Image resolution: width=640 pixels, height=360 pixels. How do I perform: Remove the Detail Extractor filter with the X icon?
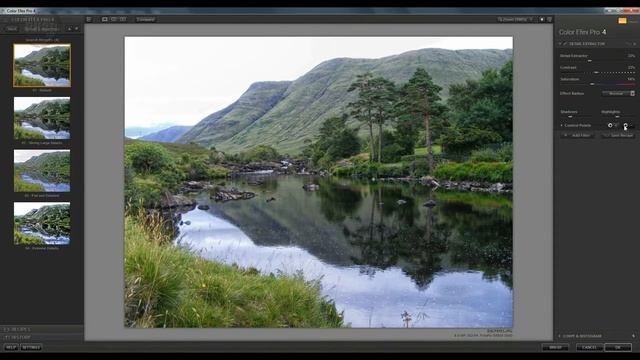tap(634, 44)
